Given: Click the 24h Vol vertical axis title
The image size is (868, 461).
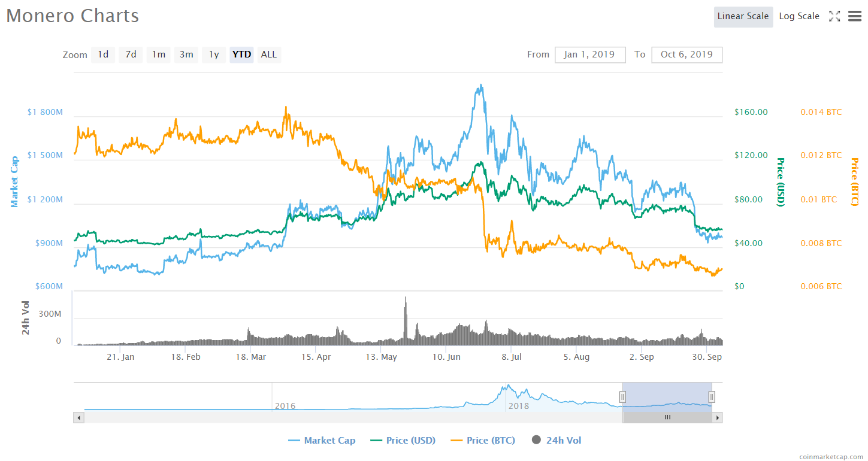Looking at the screenshot, I should pyautogui.click(x=26, y=317).
